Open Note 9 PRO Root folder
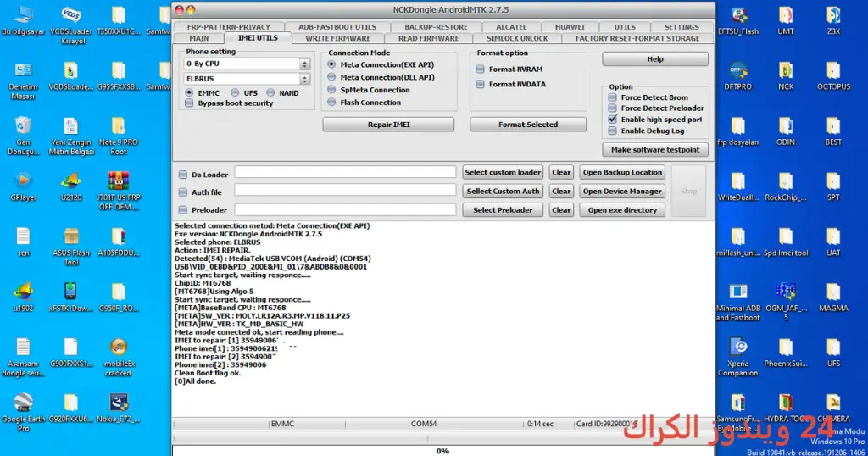868x456 pixels. (119, 136)
